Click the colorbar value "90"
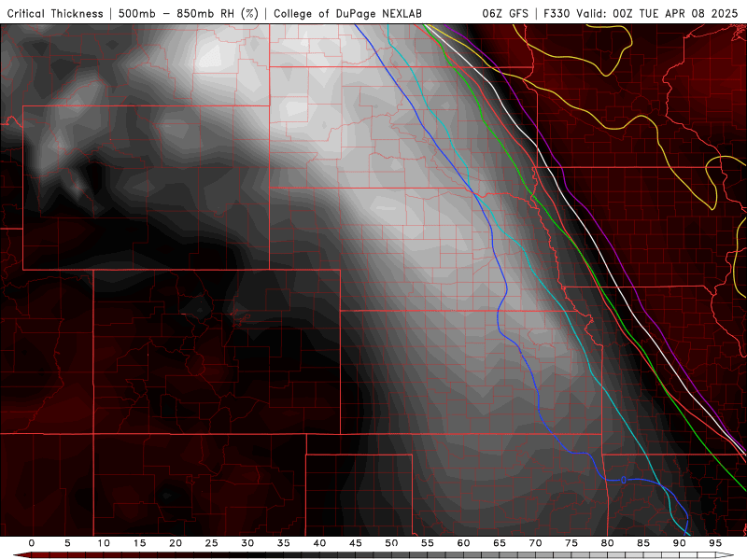Viewport: 747px width, 560px height. [680, 543]
